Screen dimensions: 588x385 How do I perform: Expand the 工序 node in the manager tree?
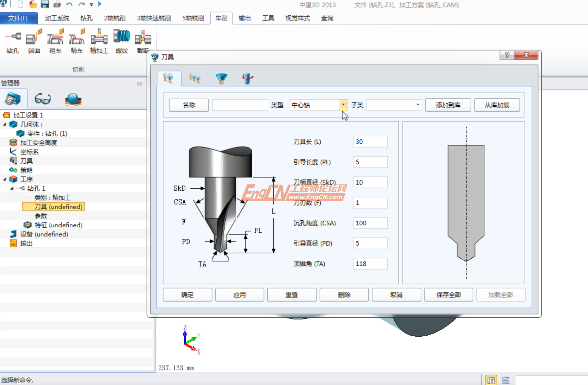coord(5,179)
